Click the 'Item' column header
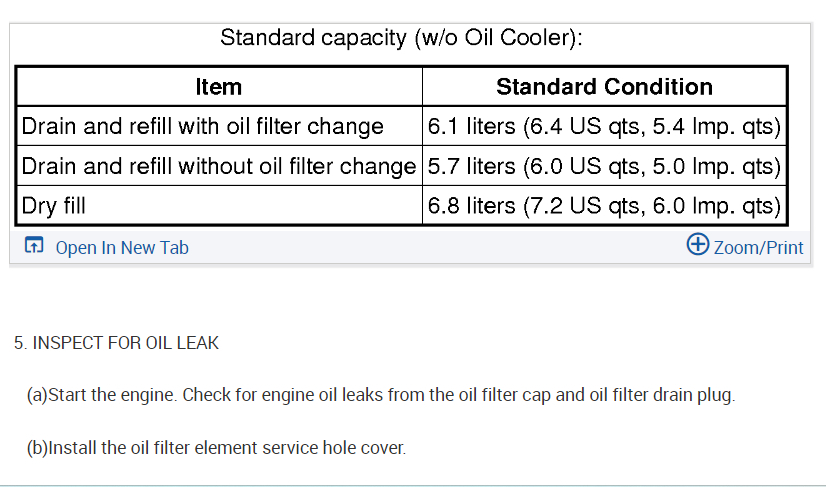The height and width of the screenshot is (487, 826). coord(218,87)
